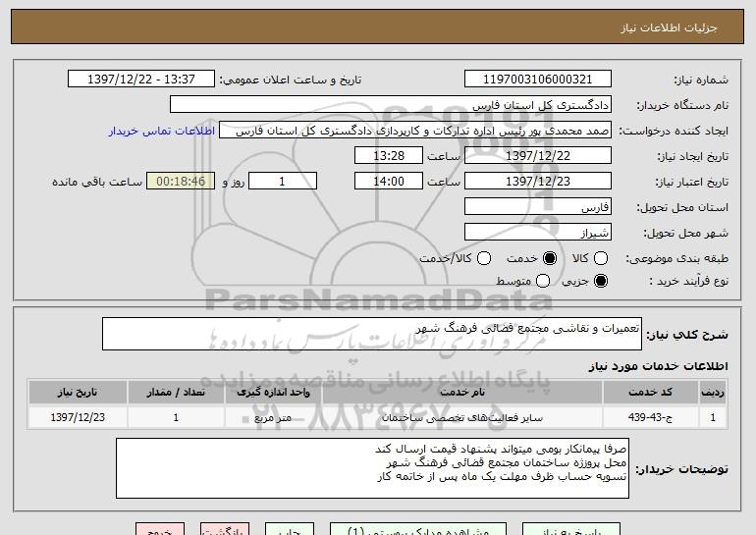The image size is (756, 535).
Task: Click the delivery city field شیراز
Action: pos(538,233)
